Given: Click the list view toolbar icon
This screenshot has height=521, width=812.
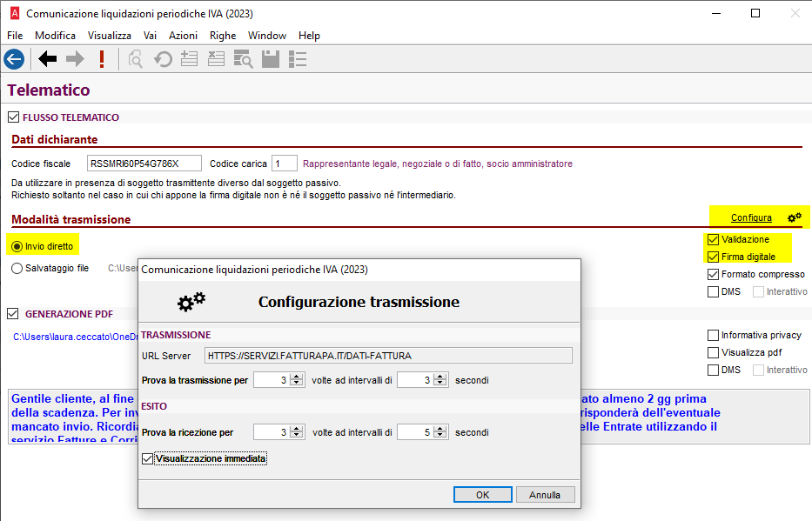Looking at the screenshot, I should click(298, 59).
